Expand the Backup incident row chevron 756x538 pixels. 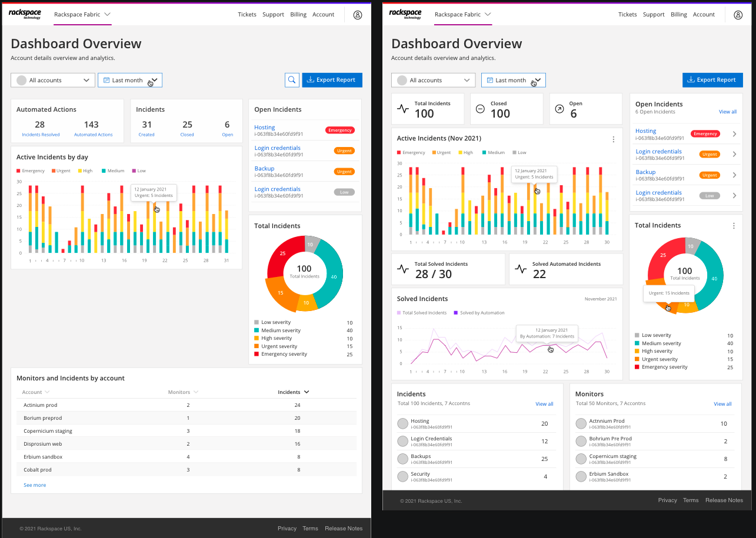coord(734,175)
